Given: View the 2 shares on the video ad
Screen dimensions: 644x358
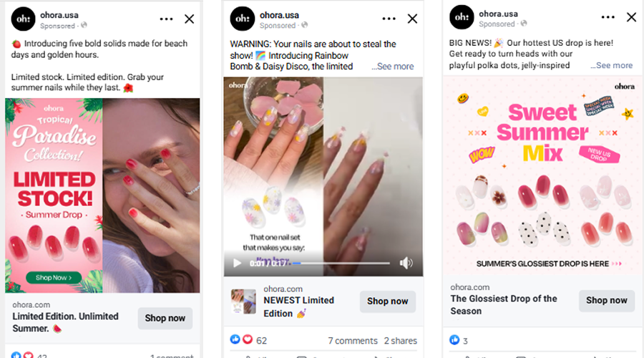Looking at the screenshot, I should [x=400, y=340].
